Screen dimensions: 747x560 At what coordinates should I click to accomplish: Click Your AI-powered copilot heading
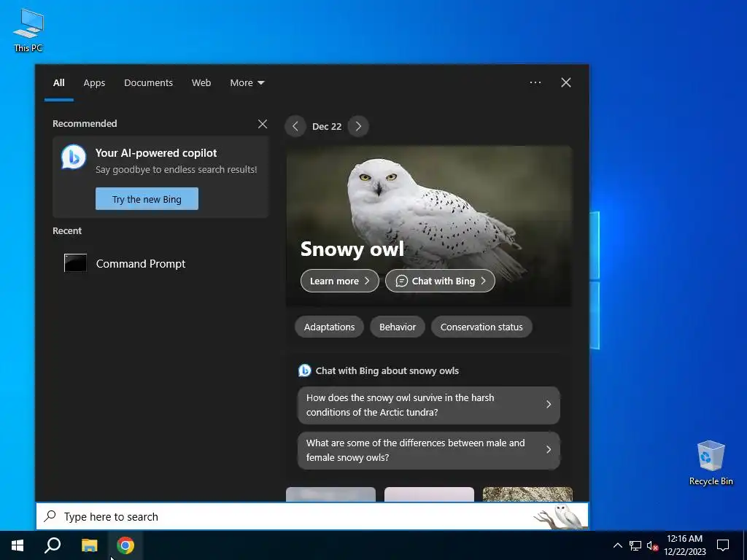pyautogui.click(x=156, y=153)
